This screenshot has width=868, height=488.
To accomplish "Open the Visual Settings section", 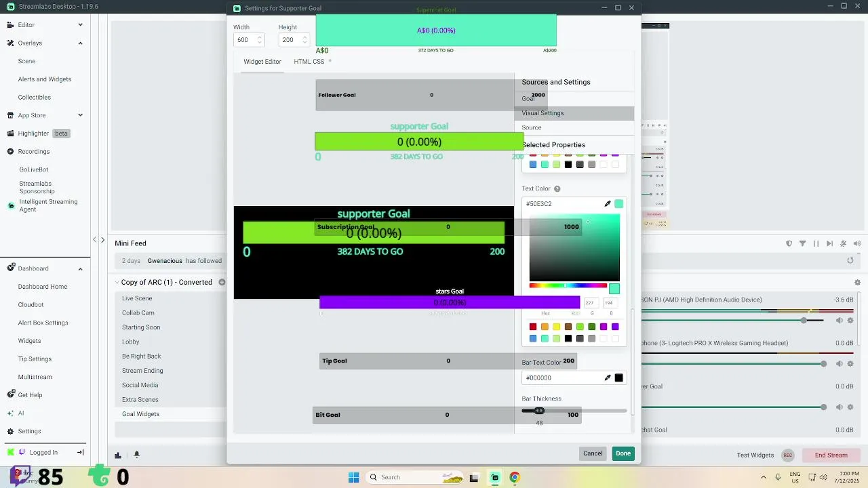I will coord(574,113).
